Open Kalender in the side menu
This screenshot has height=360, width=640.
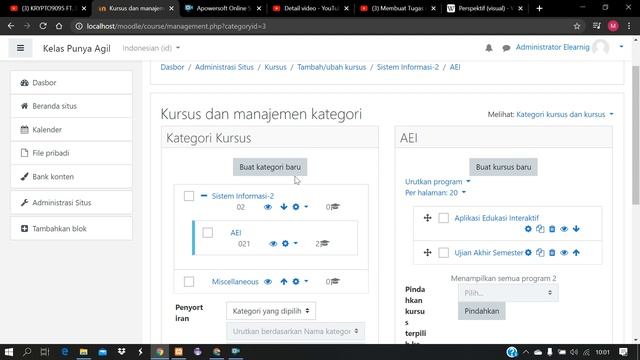tap(71, 130)
